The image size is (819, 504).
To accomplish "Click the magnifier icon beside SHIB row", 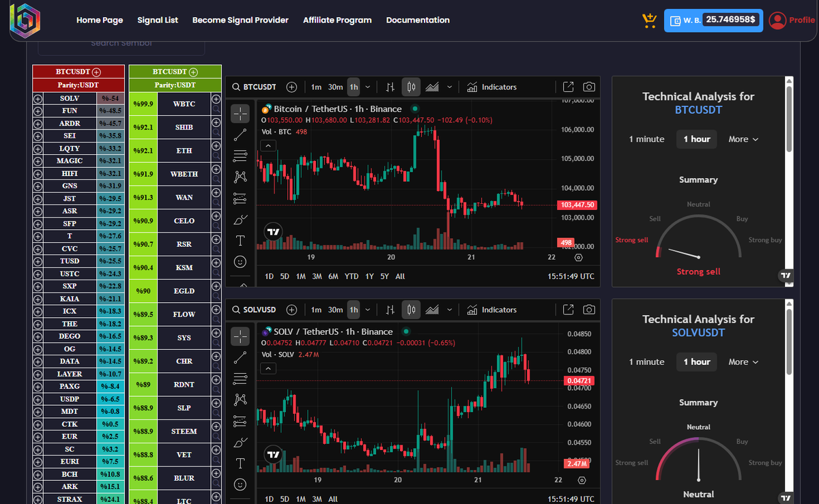I will point(216,131).
